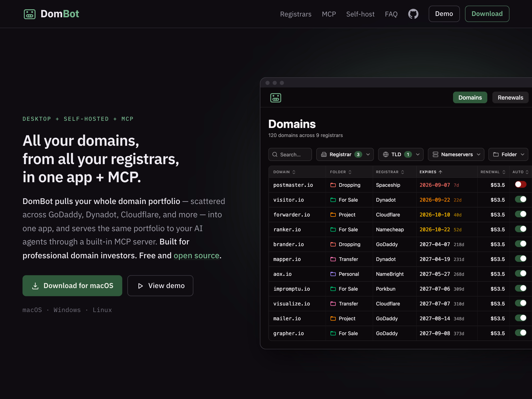Viewport: 532px width, 399px height.
Task: Go to the Self-host nav link
Action: point(360,14)
